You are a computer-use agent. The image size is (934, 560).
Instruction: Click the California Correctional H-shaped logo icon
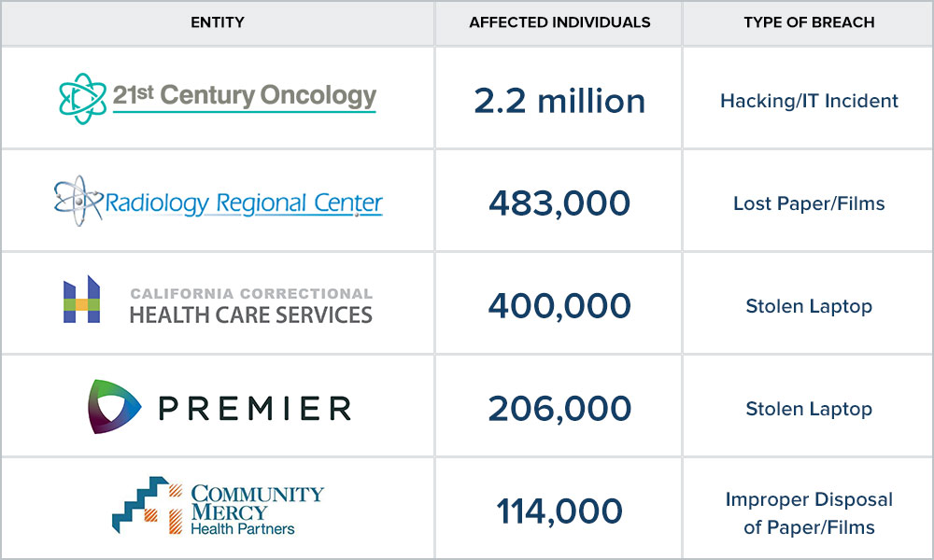pyautogui.click(x=81, y=299)
